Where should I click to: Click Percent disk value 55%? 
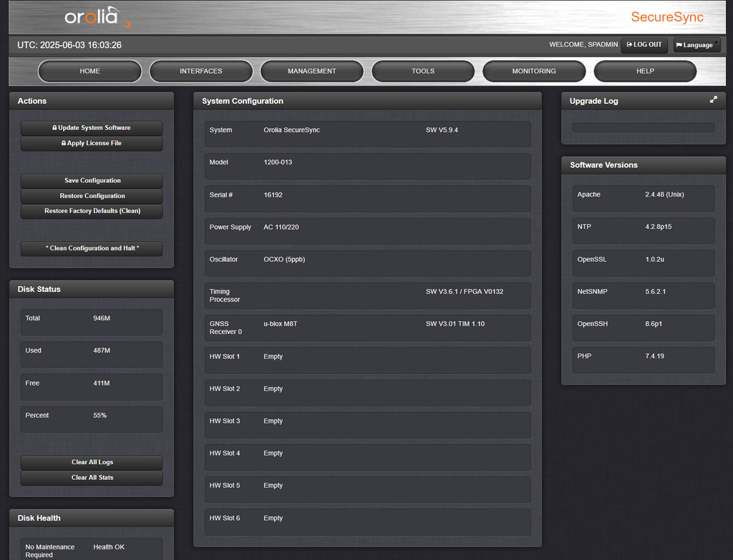tap(99, 416)
